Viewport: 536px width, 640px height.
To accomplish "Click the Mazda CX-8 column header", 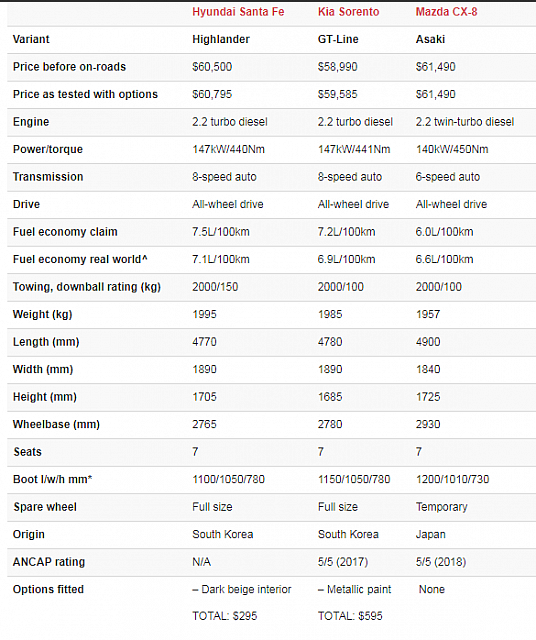I will pos(446,12).
